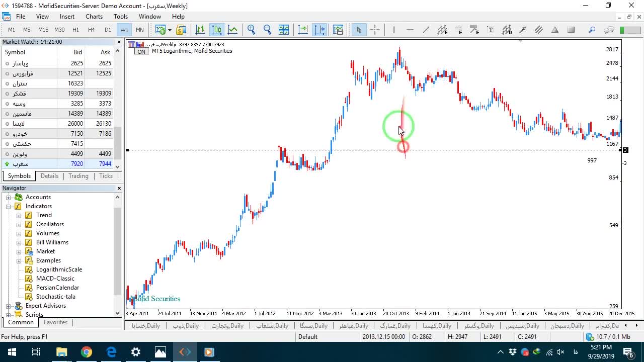Image resolution: width=644 pixels, height=362 pixels.
Task: Expand the Market folder in Navigator
Action: click(19, 251)
